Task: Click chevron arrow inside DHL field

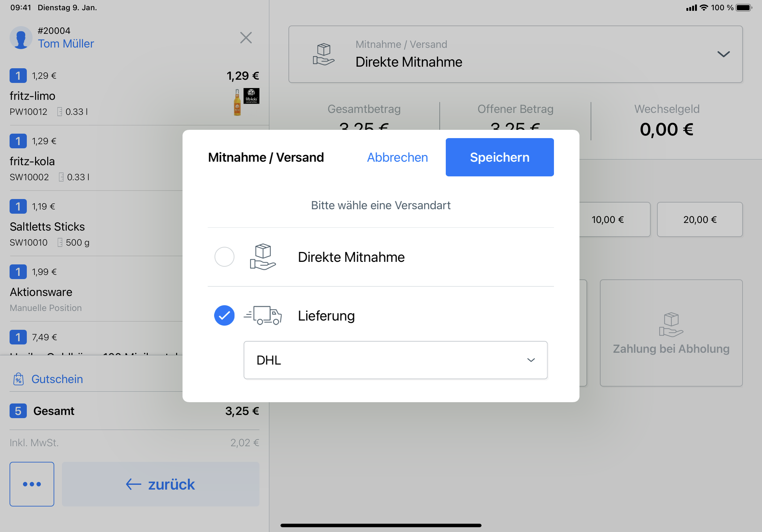Action: click(x=531, y=360)
